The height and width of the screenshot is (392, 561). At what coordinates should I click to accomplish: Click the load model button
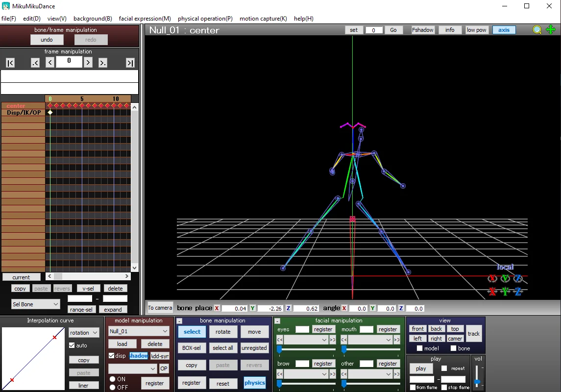(122, 343)
